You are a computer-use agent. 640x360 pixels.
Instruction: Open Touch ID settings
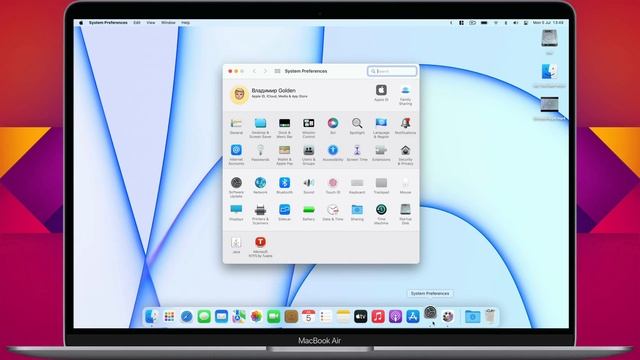[x=333, y=183]
